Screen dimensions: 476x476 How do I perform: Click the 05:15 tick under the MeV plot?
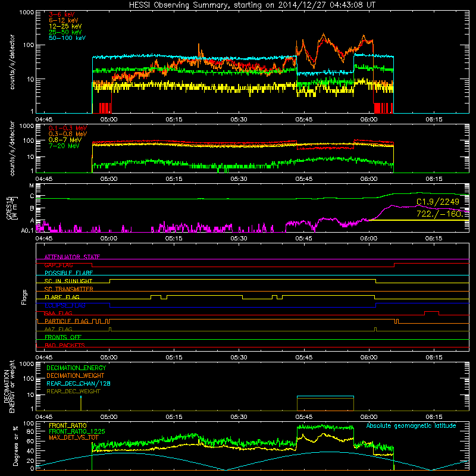click(174, 179)
